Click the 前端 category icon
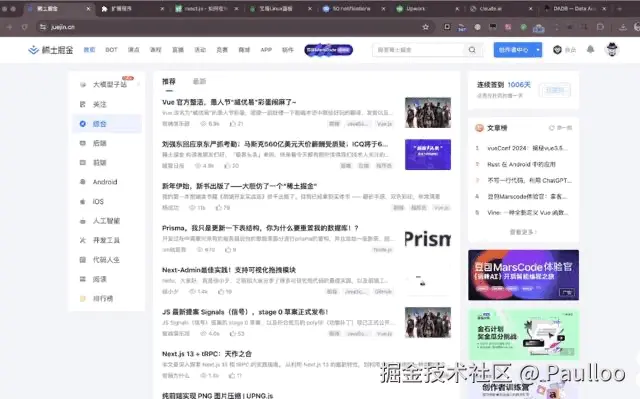640x399 pixels. click(82, 162)
